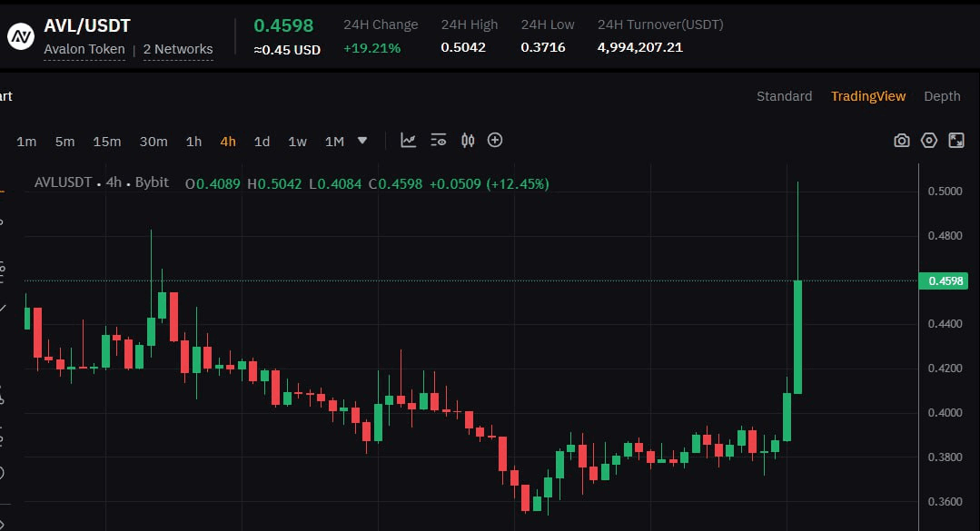Open the 2 Networks selector

coord(178,49)
